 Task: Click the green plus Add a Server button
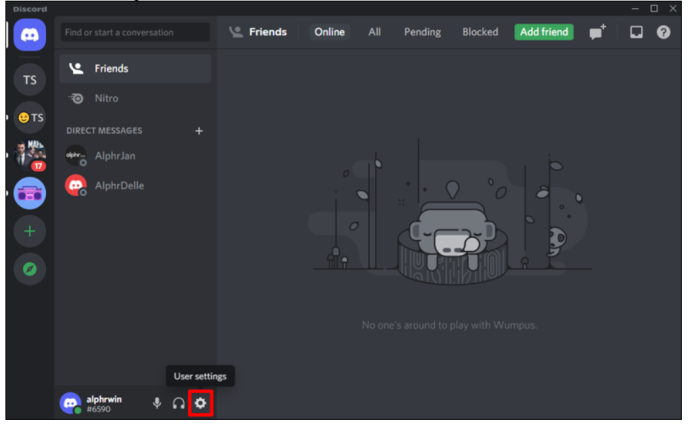[x=29, y=231]
